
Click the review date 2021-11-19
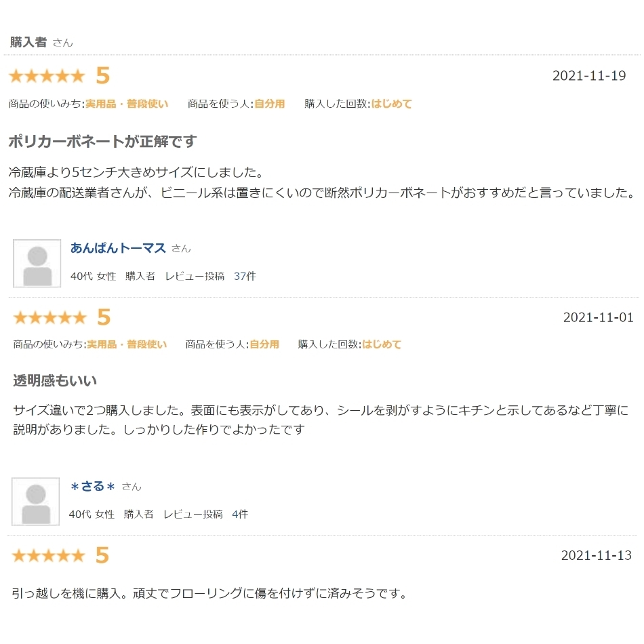(x=588, y=75)
